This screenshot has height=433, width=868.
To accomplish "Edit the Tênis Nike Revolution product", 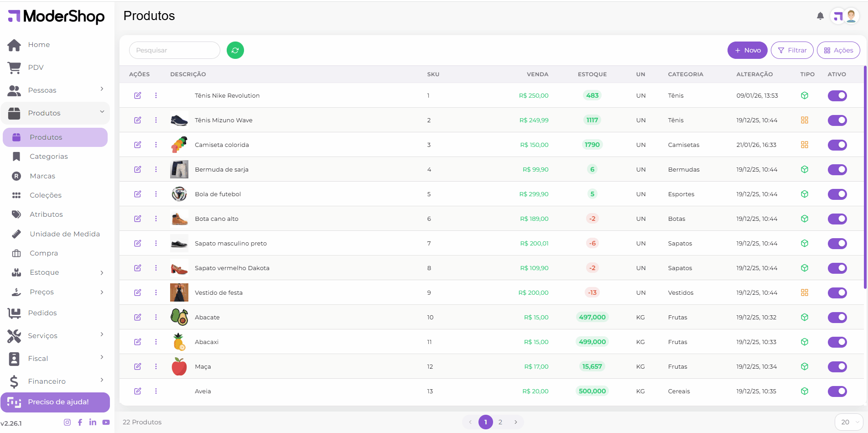I will 137,95.
